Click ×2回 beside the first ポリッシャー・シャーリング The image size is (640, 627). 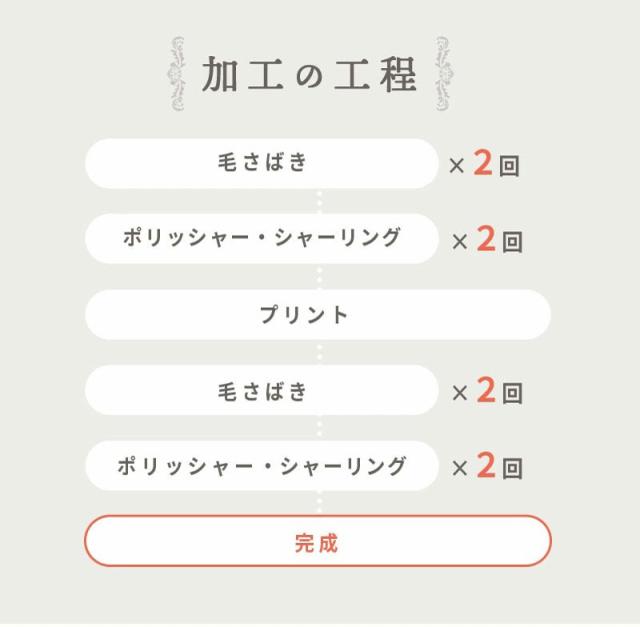(487, 241)
